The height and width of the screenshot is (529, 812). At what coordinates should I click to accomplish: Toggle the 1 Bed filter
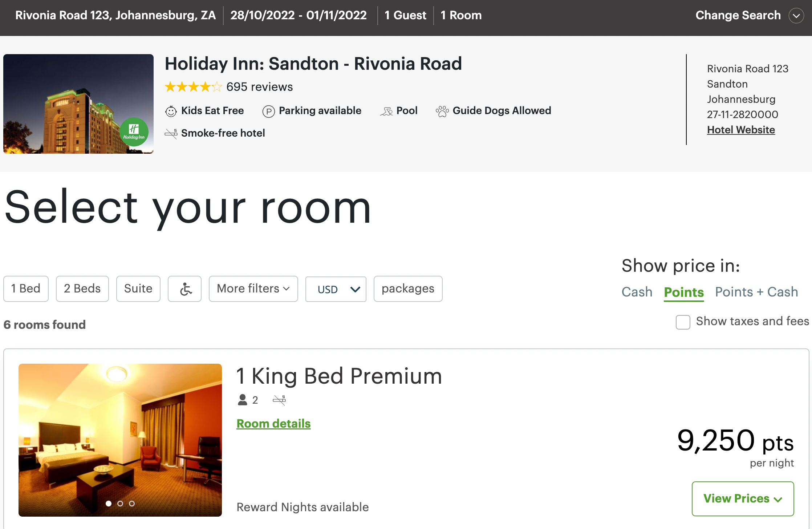point(25,288)
